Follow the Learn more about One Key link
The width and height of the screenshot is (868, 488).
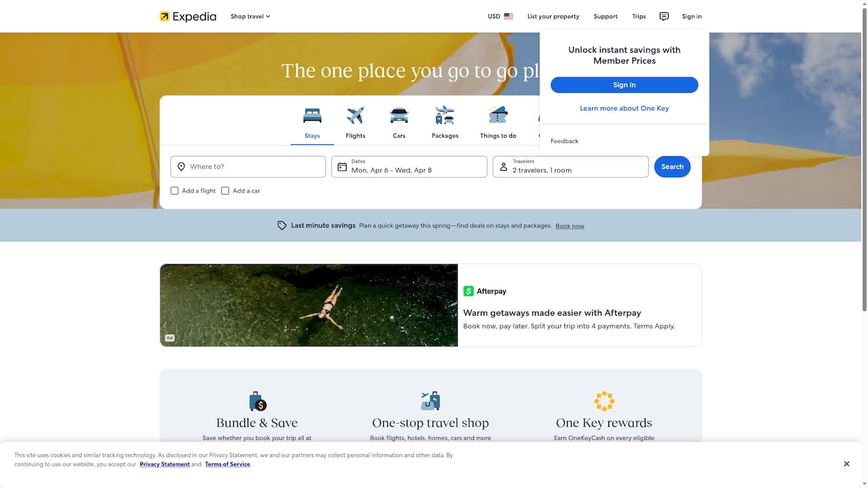(x=624, y=108)
